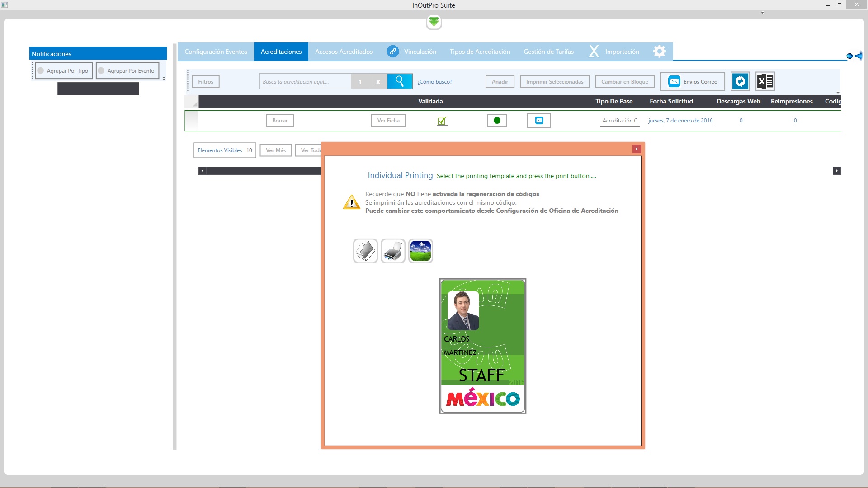This screenshot has width=868, height=488.
Task: Click the ¿Cómo busco? help link
Action: tap(434, 82)
